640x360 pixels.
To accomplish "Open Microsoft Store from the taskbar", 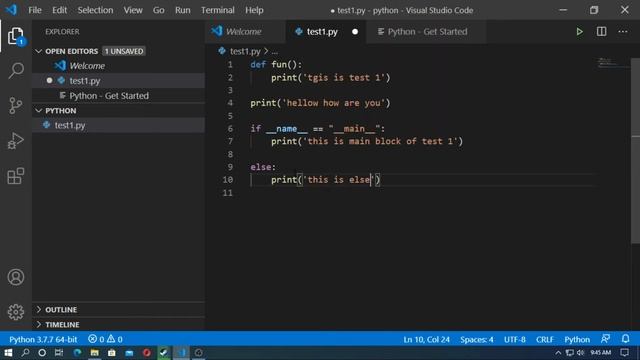I will tap(112, 353).
